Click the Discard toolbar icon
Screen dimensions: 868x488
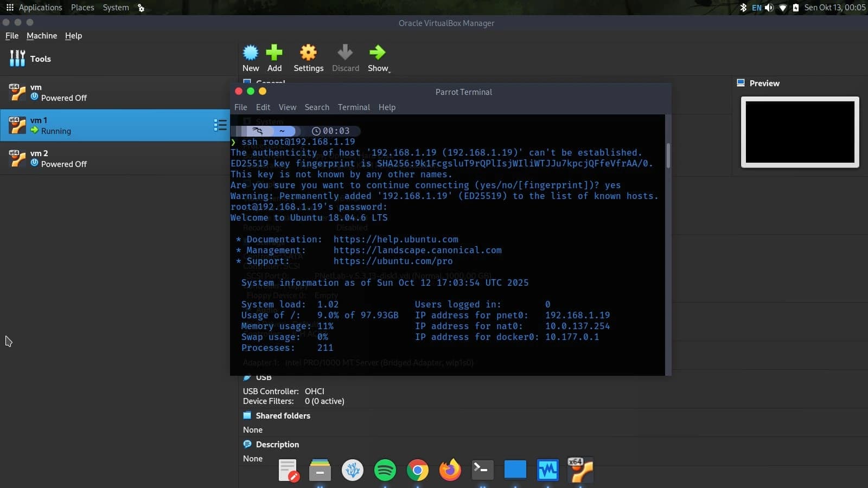(345, 57)
